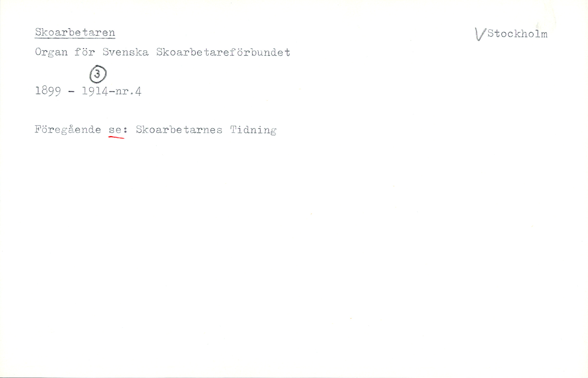Click the digit 4 after nr.

pyautogui.click(x=138, y=91)
